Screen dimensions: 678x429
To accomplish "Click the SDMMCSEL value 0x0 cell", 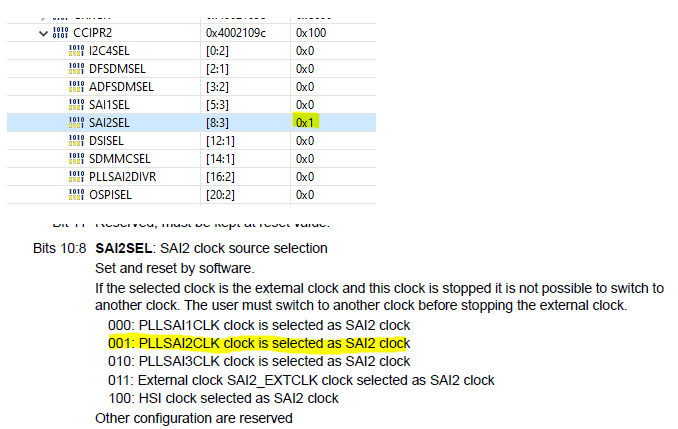I will (305, 158).
